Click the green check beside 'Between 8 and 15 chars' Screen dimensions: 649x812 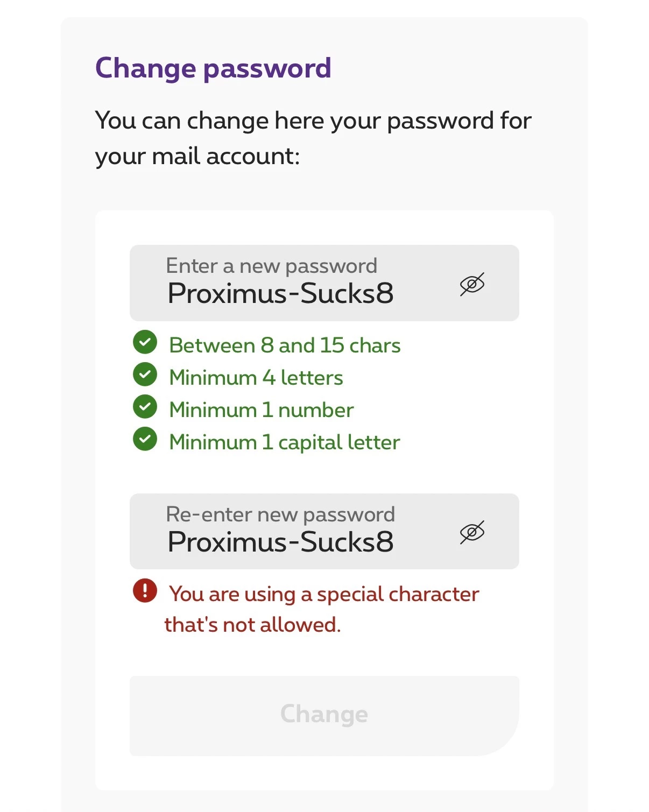(145, 342)
